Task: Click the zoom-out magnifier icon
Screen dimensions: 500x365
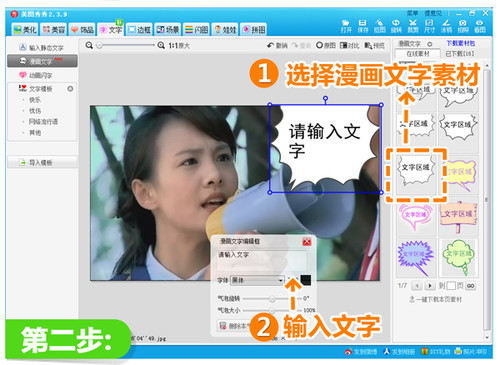Action: click(x=89, y=45)
